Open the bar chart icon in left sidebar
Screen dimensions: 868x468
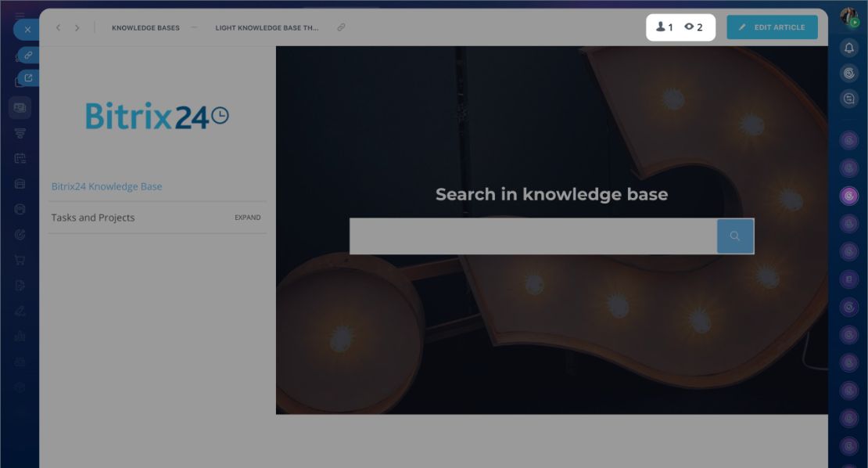click(x=20, y=336)
